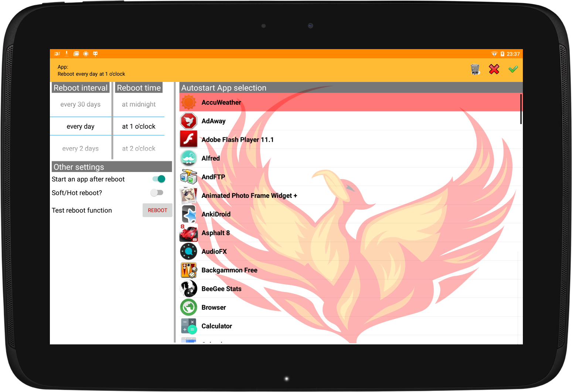The width and height of the screenshot is (572, 392).
Task: Click the Asphalt 8 label text
Action: click(x=216, y=233)
